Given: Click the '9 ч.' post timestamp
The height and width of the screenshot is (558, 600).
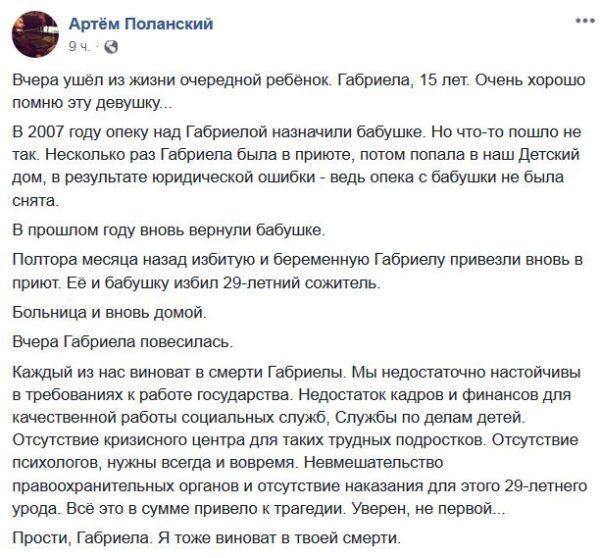Looking at the screenshot, I should (x=79, y=47).
